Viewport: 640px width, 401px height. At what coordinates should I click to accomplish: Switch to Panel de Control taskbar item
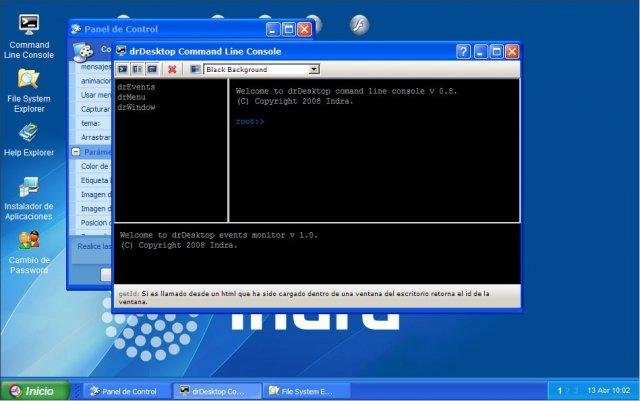pyautogui.click(x=126, y=391)
